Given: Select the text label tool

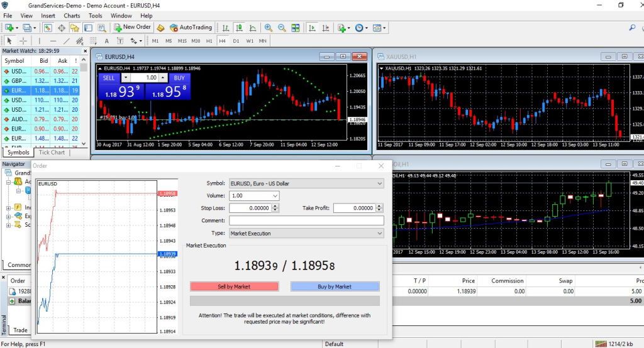Looking at the screenshot, I should [x=120, y=41].
